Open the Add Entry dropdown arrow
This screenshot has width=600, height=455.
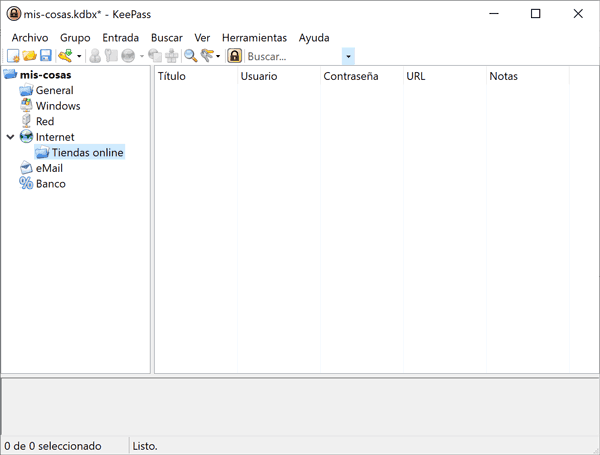coord(79,56)
